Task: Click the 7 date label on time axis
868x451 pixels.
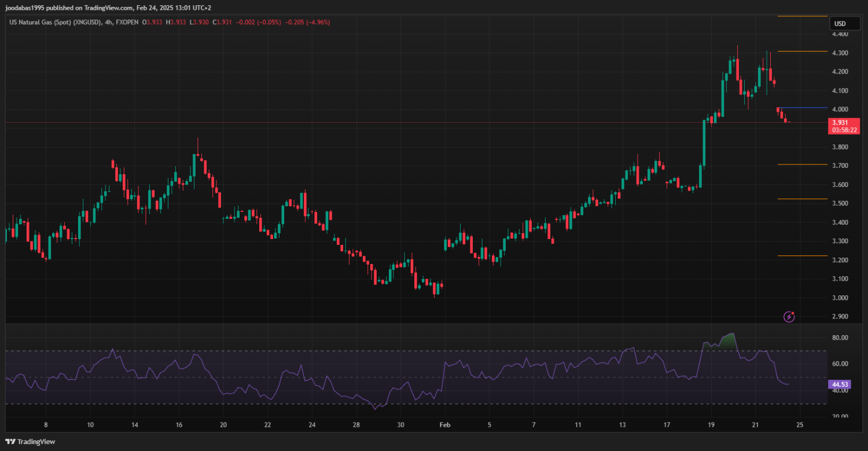Action: point(534,424)
